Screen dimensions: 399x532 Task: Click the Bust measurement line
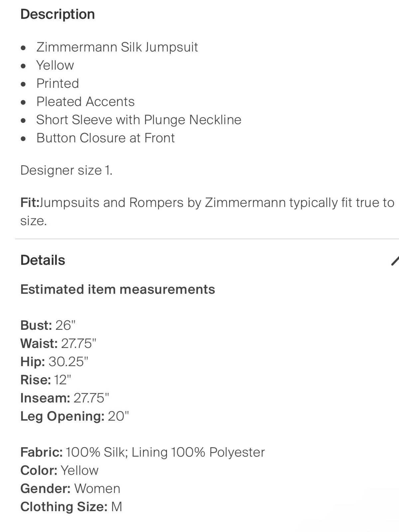48,325
